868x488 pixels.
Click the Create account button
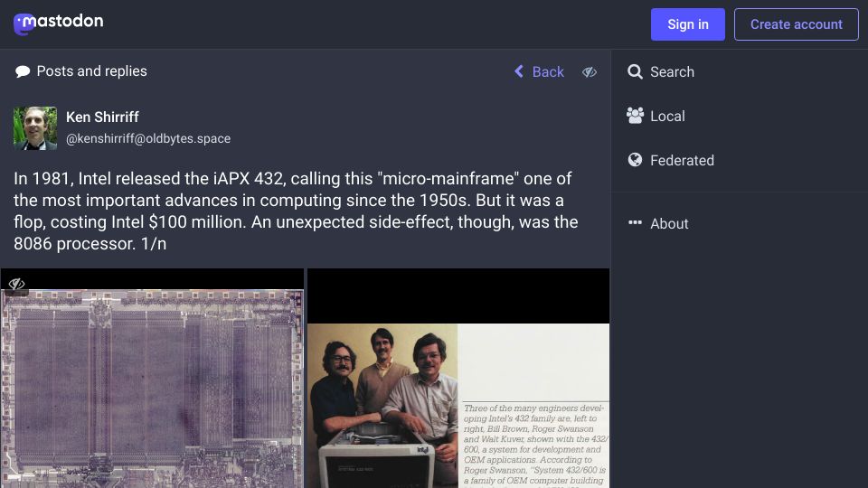[796, 24]
